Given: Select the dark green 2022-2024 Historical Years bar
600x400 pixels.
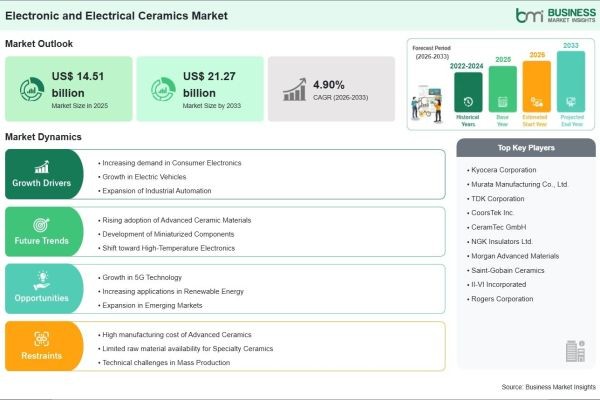Looking at the screenshot, I should [468, 92].
